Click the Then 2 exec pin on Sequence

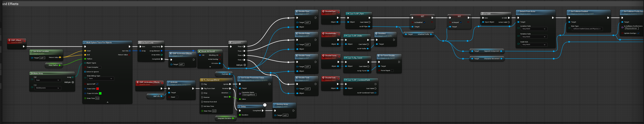tap(244, 55)
